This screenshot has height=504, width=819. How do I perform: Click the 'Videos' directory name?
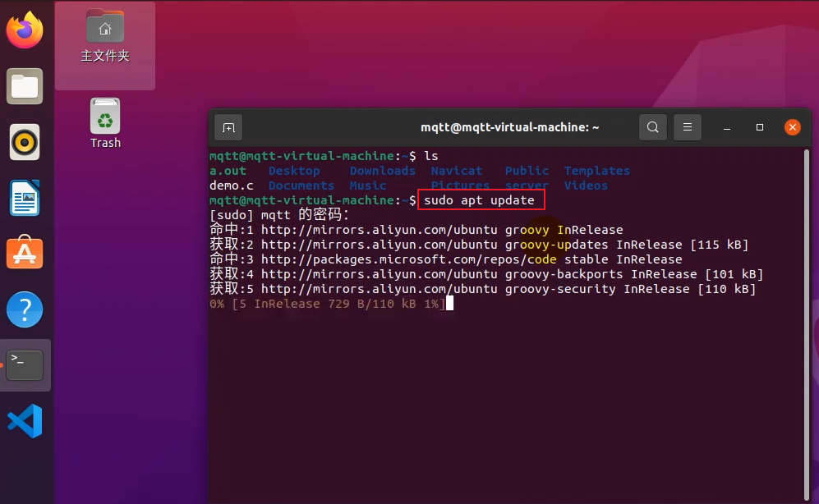(x=586, y=186)
